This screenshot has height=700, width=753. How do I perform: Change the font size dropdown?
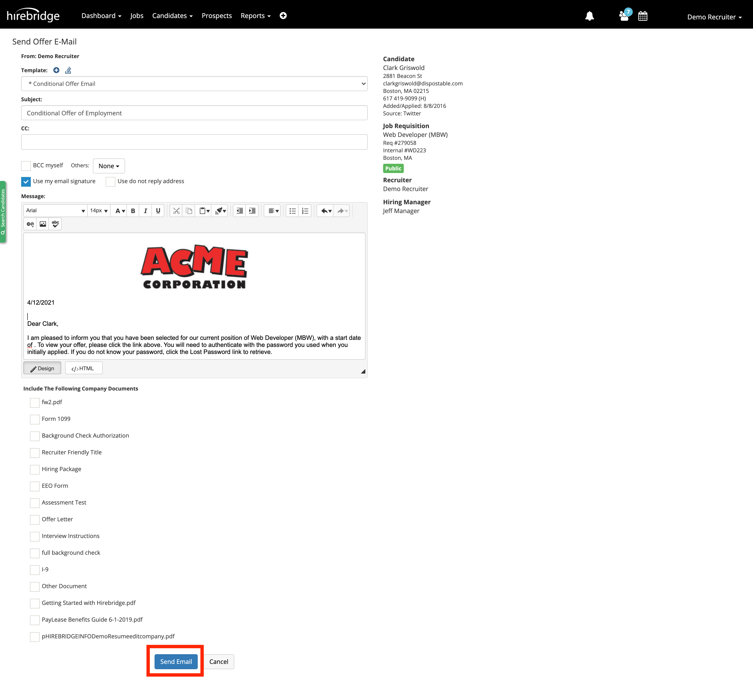coord(98,211)
